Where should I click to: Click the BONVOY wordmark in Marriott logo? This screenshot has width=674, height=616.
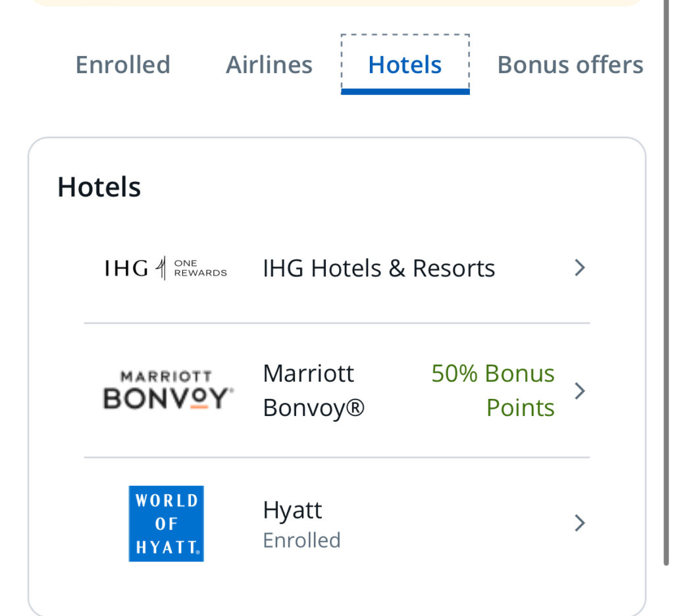pyautogui.click(x=168, y=398)
